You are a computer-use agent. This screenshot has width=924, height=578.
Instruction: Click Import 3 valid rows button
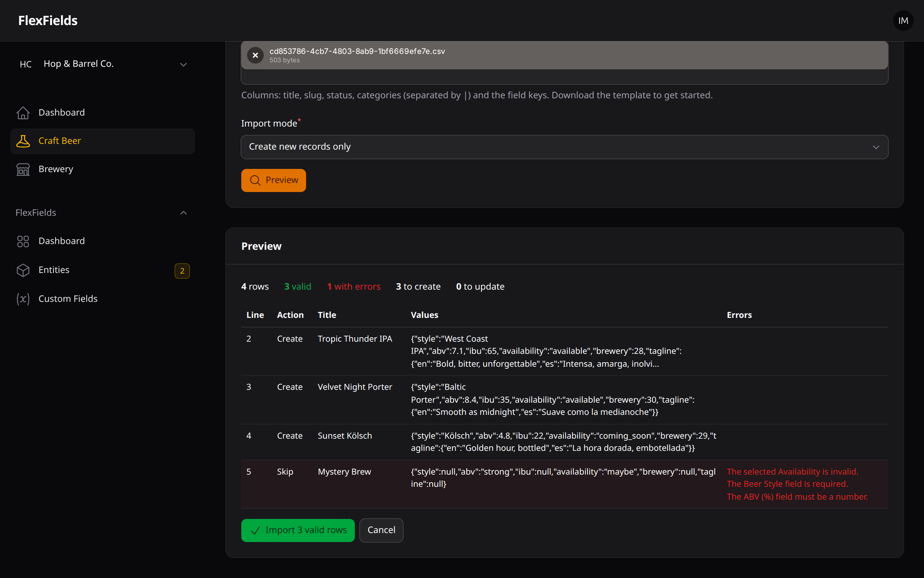pyautogui.click(x=298, y=530)
